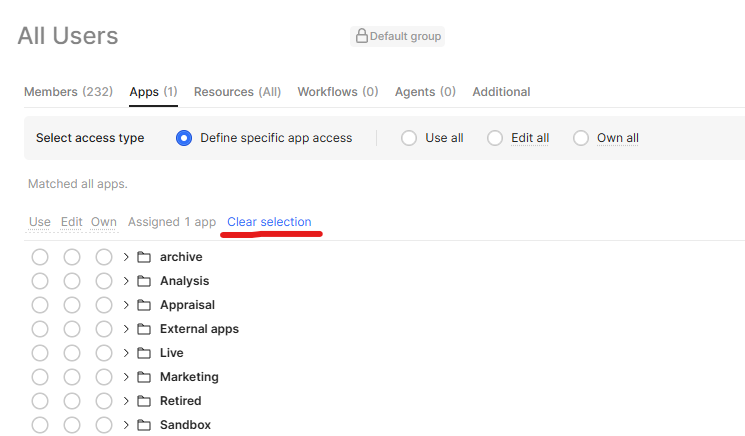Select the Use all radio option
This screenshot has height=436, width=745.
click(409, 138)
